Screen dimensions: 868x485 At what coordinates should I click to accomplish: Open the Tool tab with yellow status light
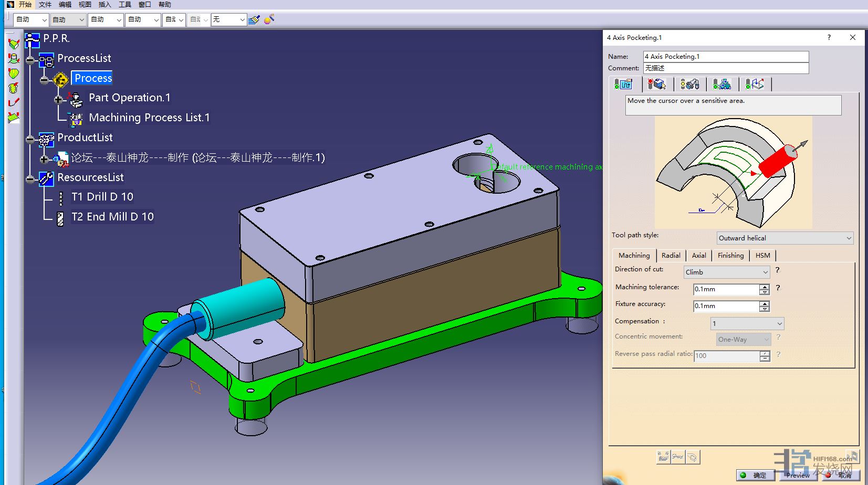(689, 84)
